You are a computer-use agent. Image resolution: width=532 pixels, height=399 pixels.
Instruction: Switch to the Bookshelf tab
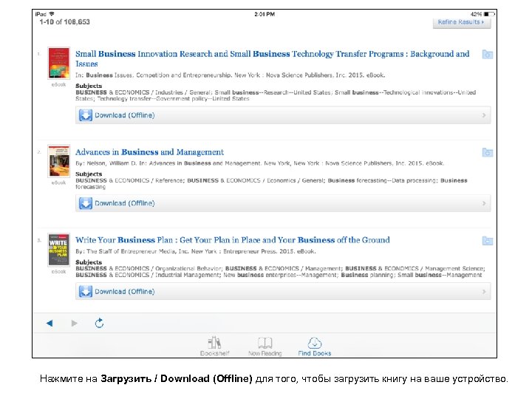(x=214, y=346)
